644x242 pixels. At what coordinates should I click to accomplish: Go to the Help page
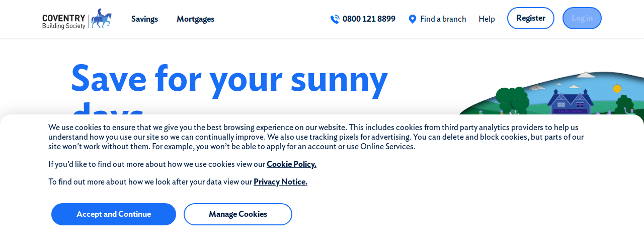click(x=487, y=19)
